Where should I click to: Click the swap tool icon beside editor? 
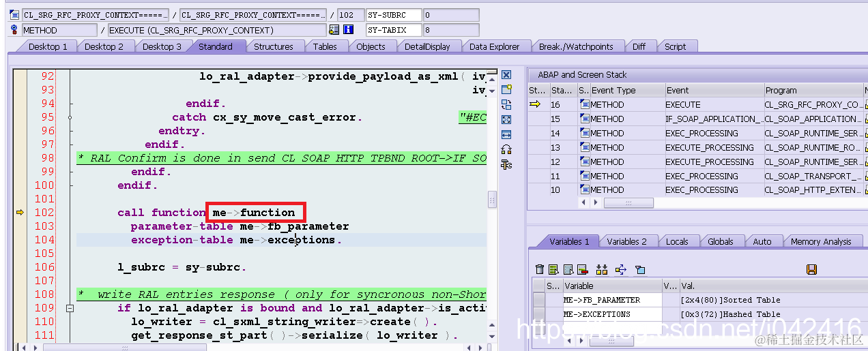[x=506, y=104]
